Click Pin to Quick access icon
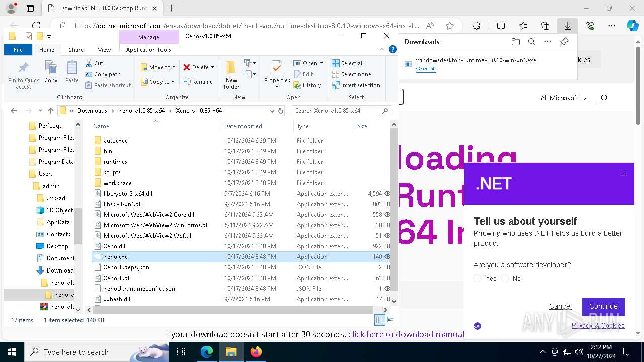This screenshot has height=362, width=644. coord(23,75)
